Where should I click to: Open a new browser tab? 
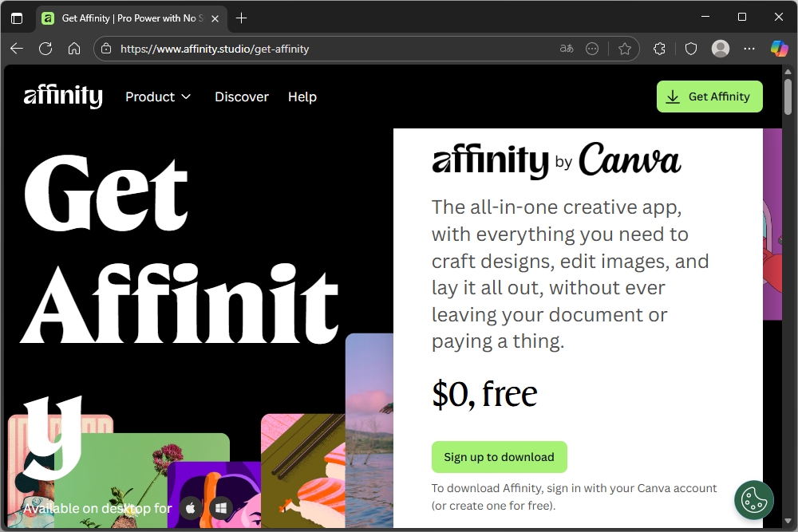(x=241, y=18)
